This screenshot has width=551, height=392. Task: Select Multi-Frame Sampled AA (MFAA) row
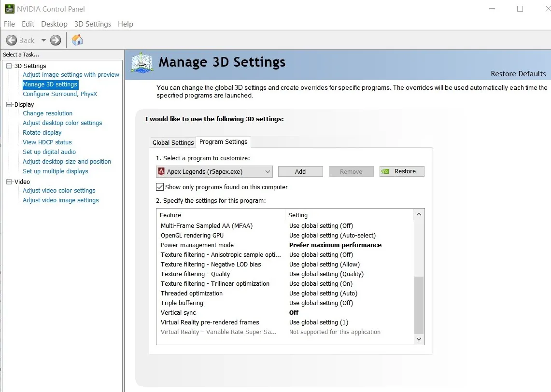tap(285, 226)
